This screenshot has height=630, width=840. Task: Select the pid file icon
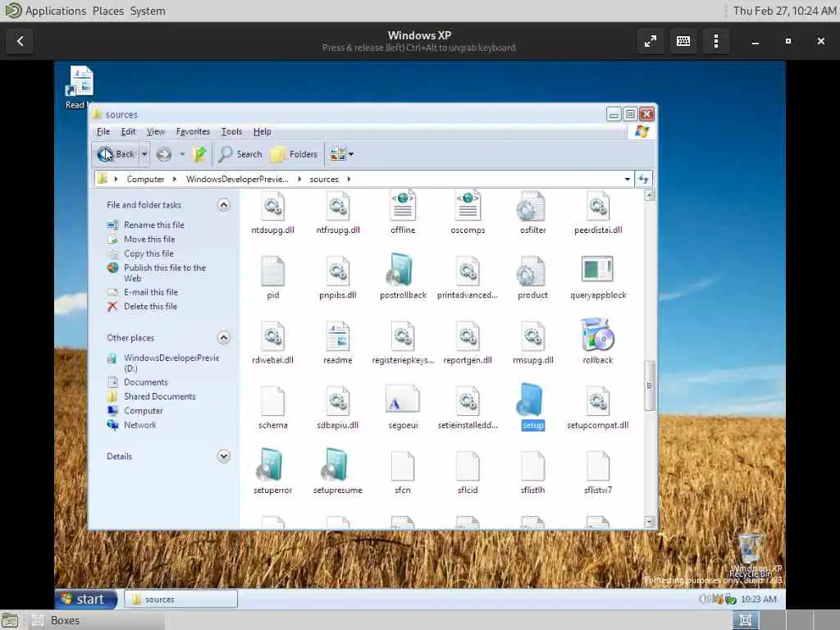(x=272, y=271)
